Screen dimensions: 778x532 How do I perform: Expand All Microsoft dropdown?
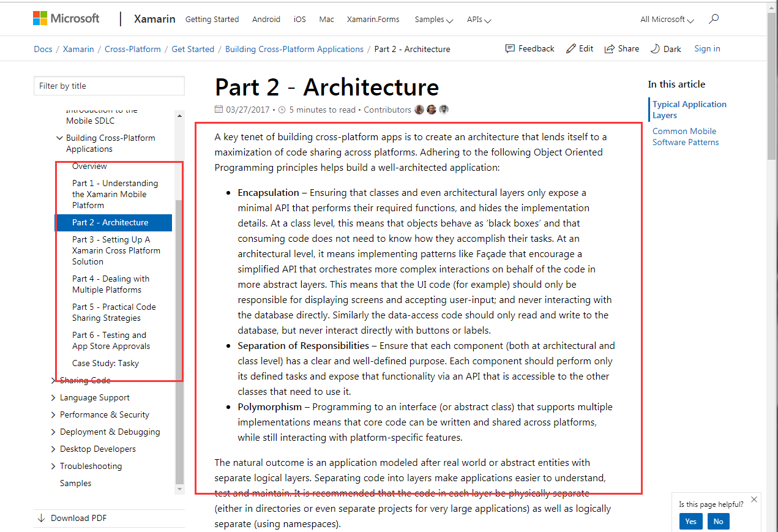click(x=667, y=19)
